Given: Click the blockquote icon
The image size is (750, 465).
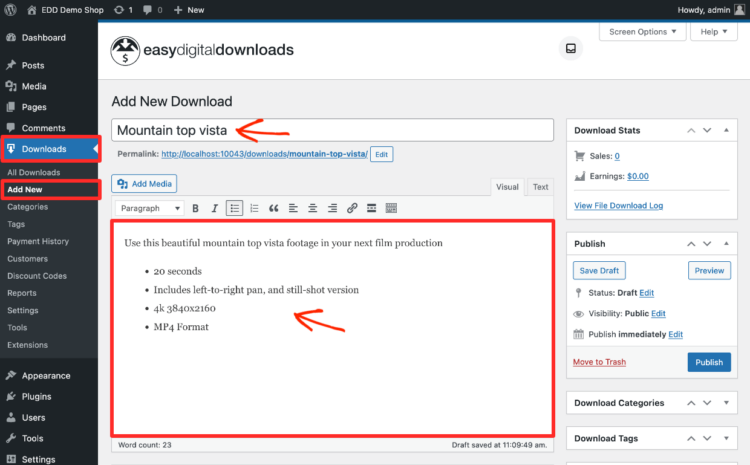Looking at the screenshot, I should 273,208.
